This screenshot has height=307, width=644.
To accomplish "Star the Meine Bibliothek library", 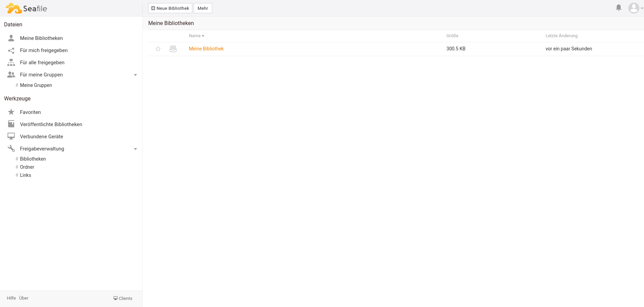I will pyautogui.click(x=158, y=49).
